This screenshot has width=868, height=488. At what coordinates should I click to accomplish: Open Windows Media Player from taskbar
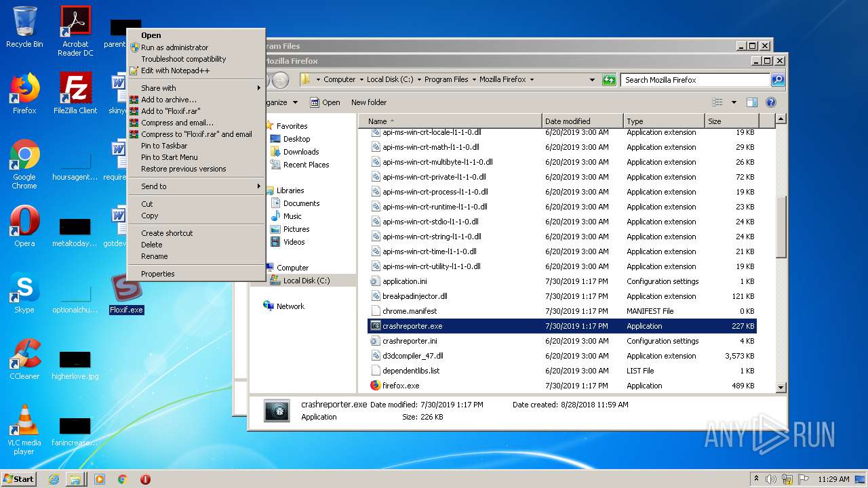point(100,479)
